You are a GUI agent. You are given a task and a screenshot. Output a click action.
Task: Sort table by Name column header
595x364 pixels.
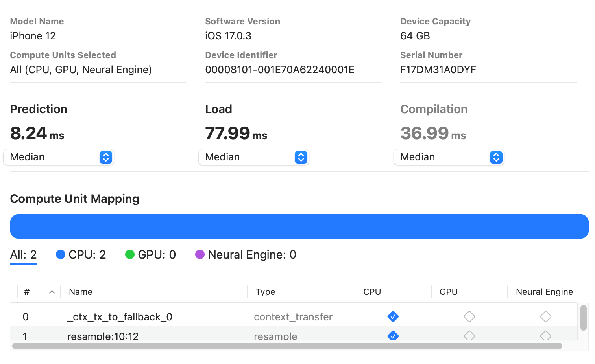(x=81, y=292)
